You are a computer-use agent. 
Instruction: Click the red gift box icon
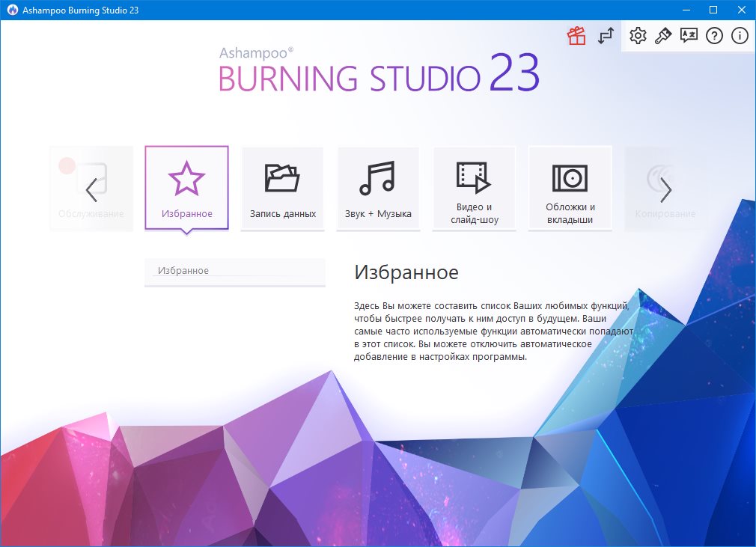tap(576, 36)
